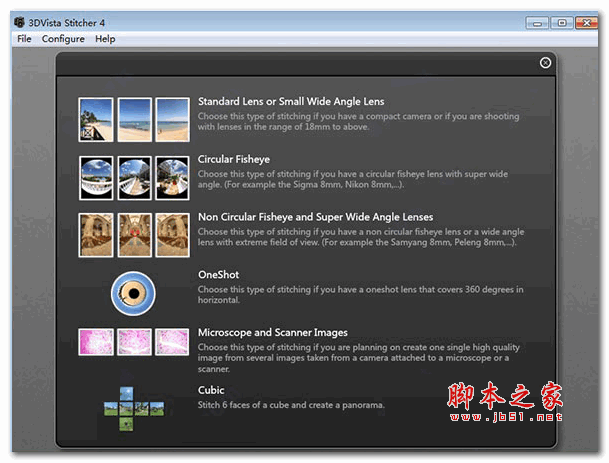Viewport: 609px width, 463px height.
Task: Click third Circular Fisheye thumbnail
Action: [x=172, y=178]
